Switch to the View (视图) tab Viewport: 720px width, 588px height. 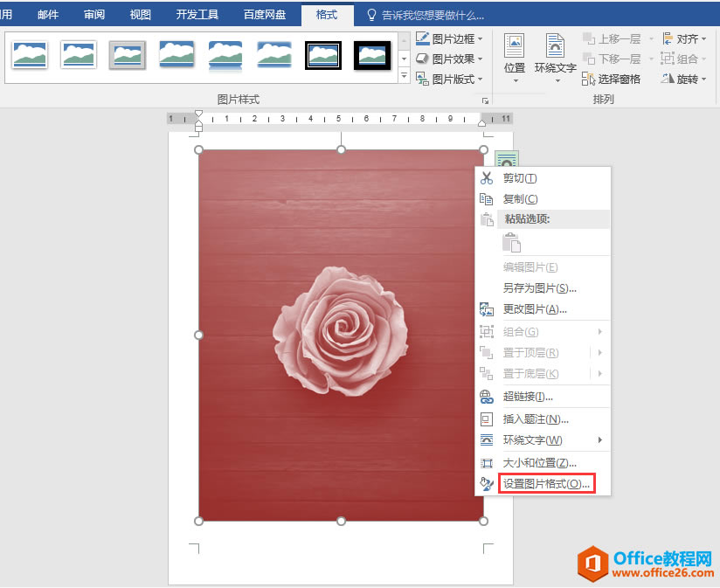(140, 15)
